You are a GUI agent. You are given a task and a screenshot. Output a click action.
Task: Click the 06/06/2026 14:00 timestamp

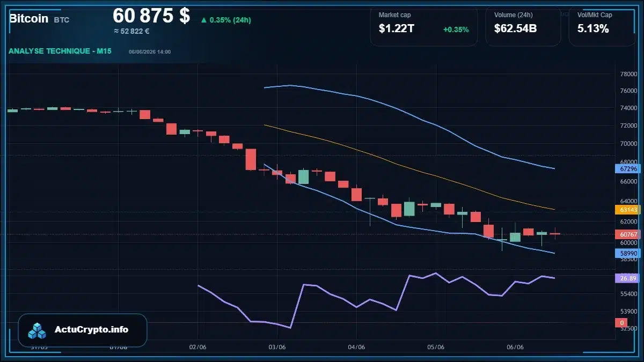pos(150,51)
